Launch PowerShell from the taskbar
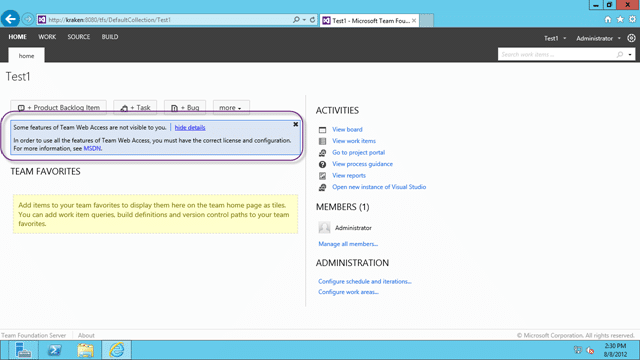 click(x=55, y=350)
